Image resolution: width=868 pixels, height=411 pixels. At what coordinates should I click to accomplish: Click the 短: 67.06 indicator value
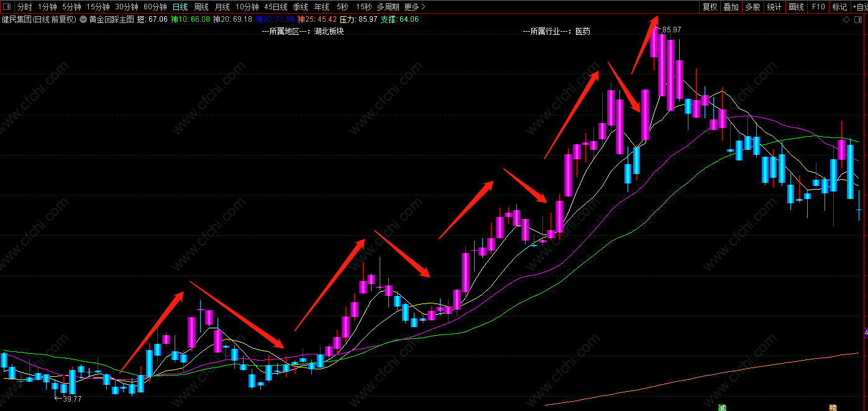pyautogui.click(x=152, y=19)
